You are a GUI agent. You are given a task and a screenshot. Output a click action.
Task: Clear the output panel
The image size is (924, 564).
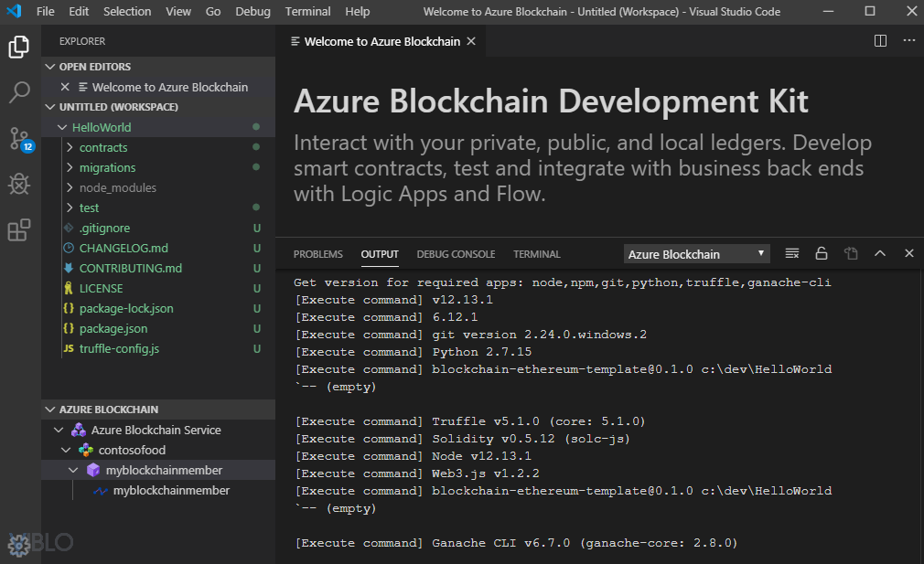point(792,254)
